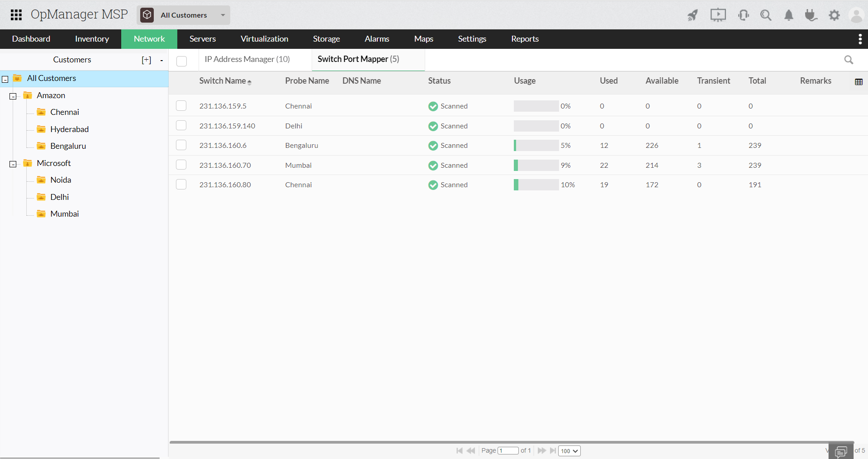The height and width of the screenshot is (459, 868).
Task: Click the rocket quick-start icon
Action: pos(693,15)
